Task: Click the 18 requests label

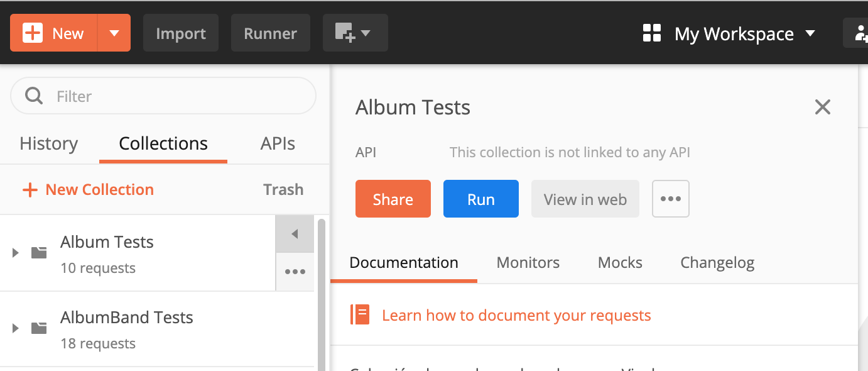Action: [x=98, y=343]
